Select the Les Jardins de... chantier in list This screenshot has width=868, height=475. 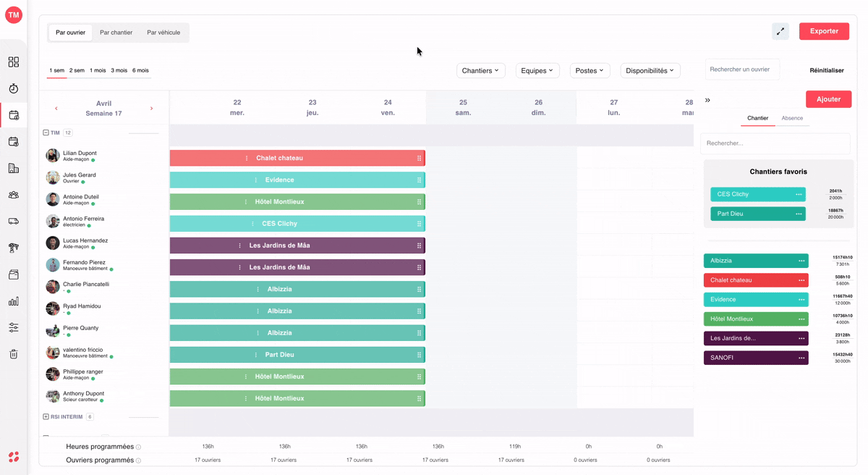click(756, 338)
